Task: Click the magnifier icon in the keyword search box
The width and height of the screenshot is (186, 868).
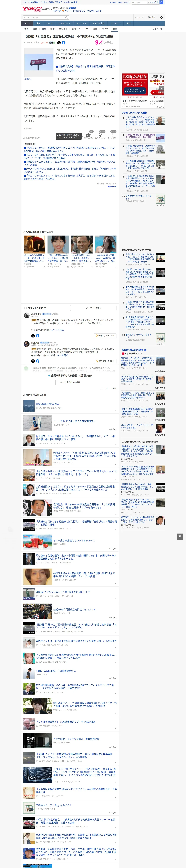Action: pos(66,18)
